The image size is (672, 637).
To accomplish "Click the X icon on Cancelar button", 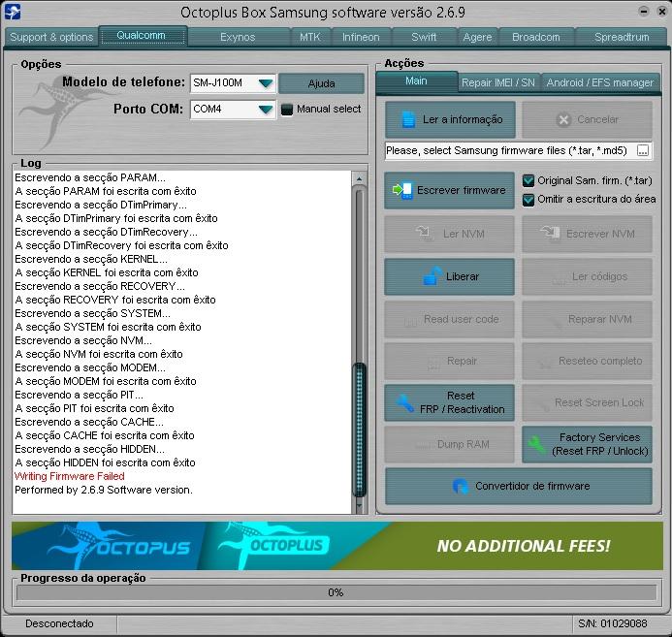I will (x=563, y=120).
